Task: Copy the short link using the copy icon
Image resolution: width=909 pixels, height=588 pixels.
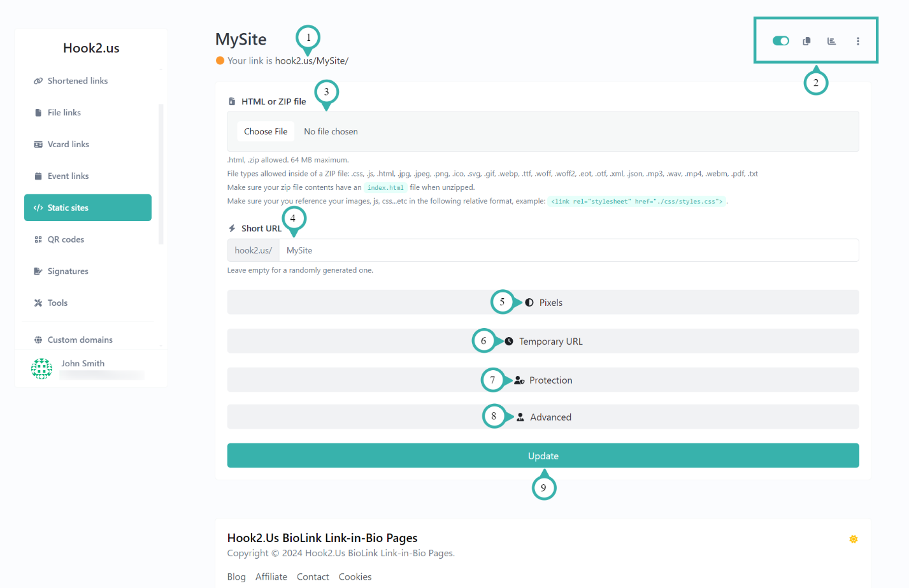Action: click(806, 41)
